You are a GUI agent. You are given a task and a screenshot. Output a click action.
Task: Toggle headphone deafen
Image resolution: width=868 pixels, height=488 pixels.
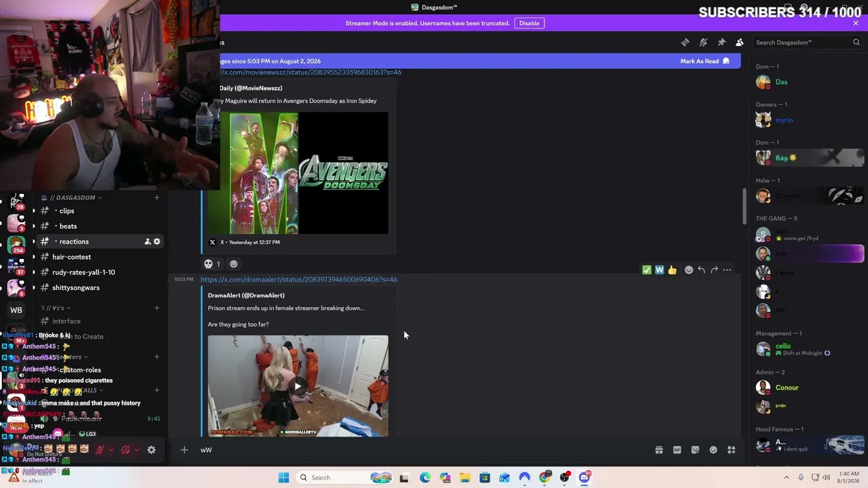point(125,449)
